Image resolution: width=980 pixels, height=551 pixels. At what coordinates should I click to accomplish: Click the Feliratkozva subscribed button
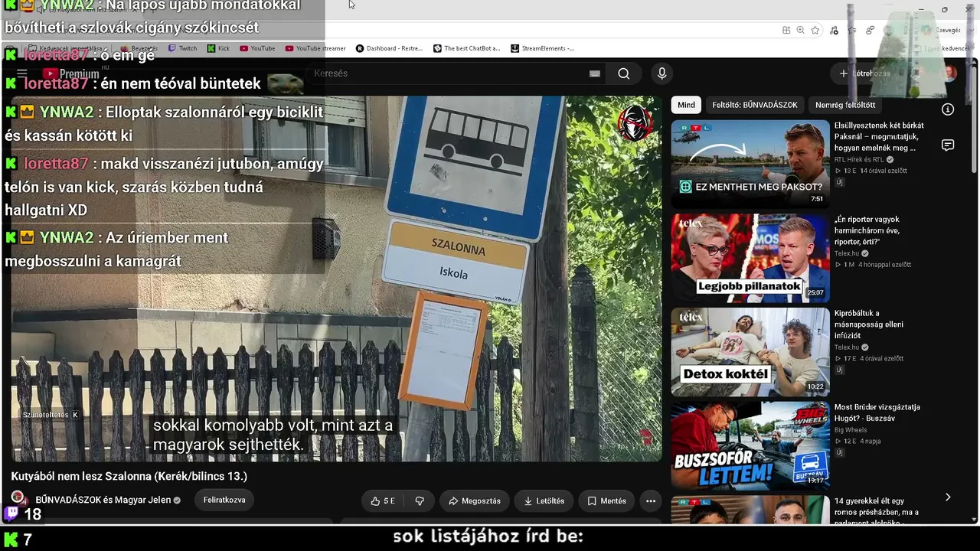tap(224, 500)
